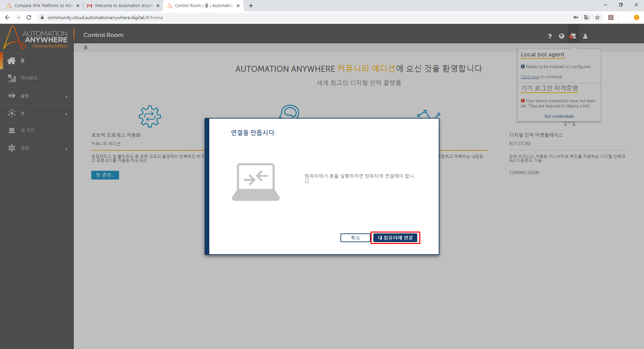
Task: Click the site lock icon
Action: (x=42, y=17)
